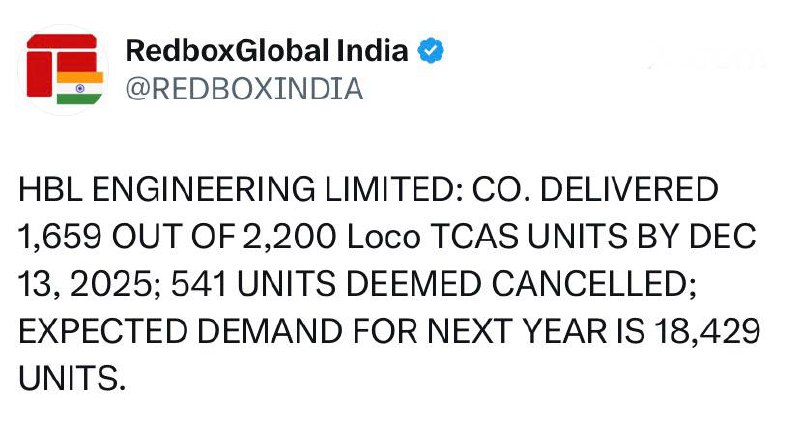Click the word "DELIVERED" in the tweet

(x=630, y=190)
